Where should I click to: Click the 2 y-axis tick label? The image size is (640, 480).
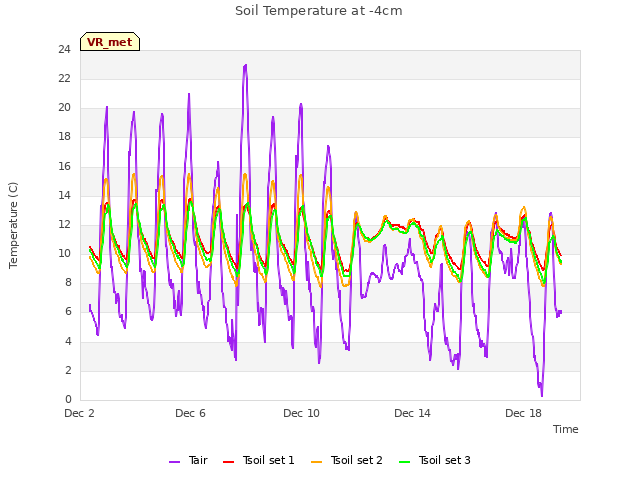click(x=68, y=370)
